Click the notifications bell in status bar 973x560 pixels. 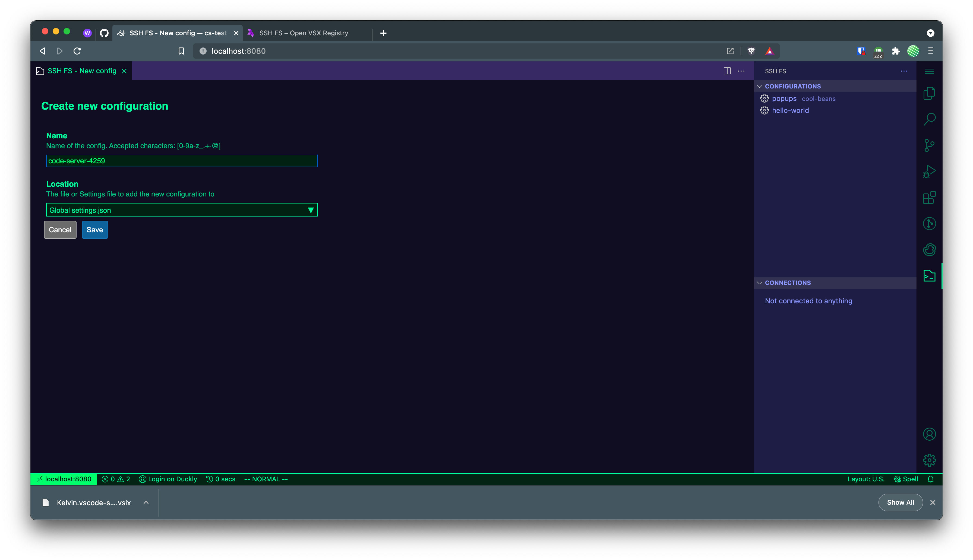click(931, 479)
